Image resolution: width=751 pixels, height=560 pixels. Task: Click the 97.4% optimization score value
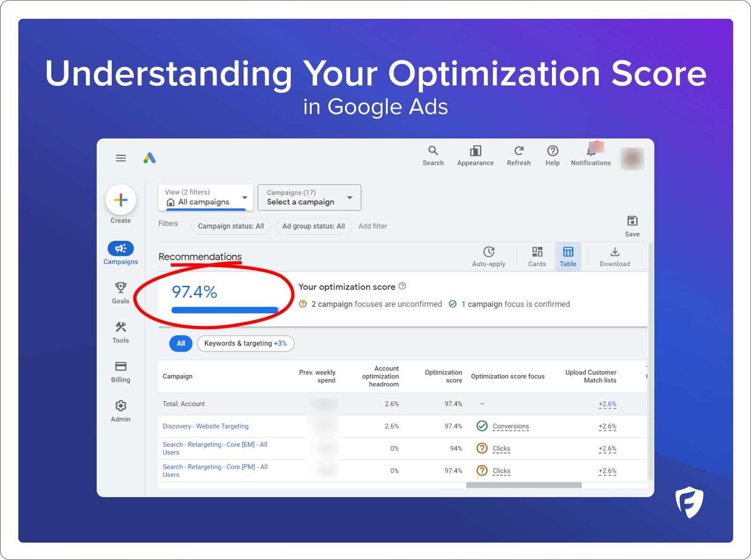[194, 292]
